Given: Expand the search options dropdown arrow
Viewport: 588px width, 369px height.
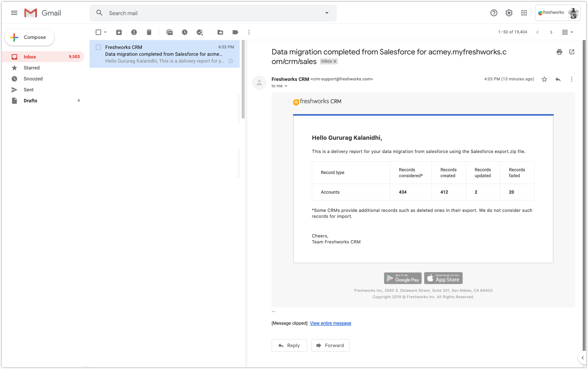Looking at the screenshot, I should [x=327, y=13].
